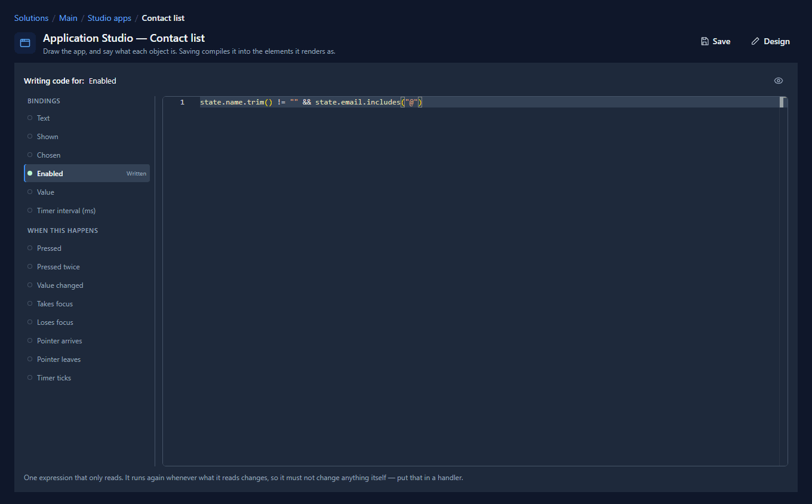Click into code line 1 expression
Viewport: 812px width, 504px height.
(x=311, y=102)
